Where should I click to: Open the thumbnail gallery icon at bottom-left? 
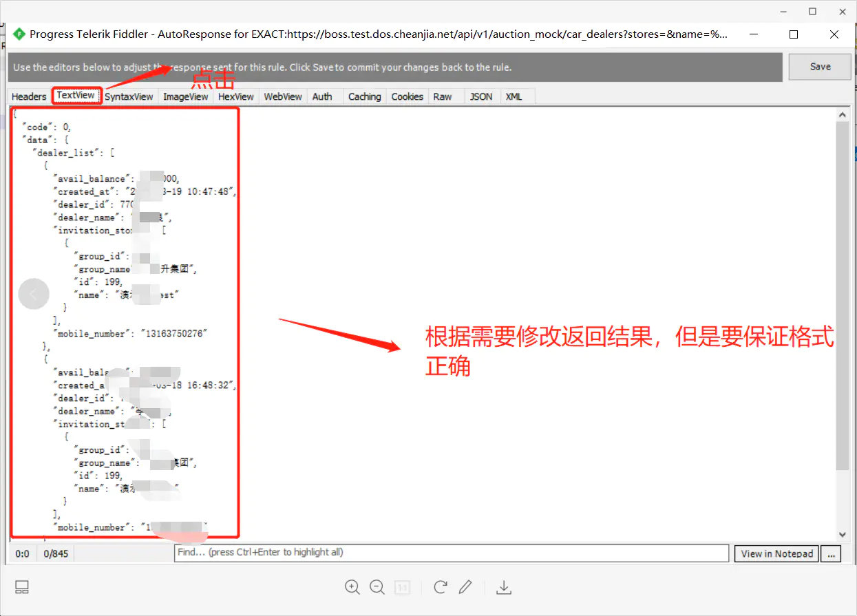tap(22, 587)
